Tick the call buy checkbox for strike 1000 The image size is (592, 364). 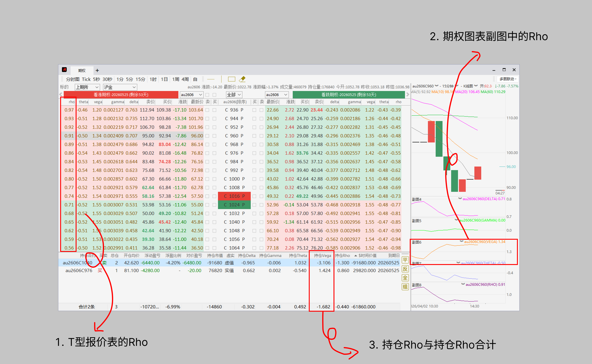coord(214,179)
